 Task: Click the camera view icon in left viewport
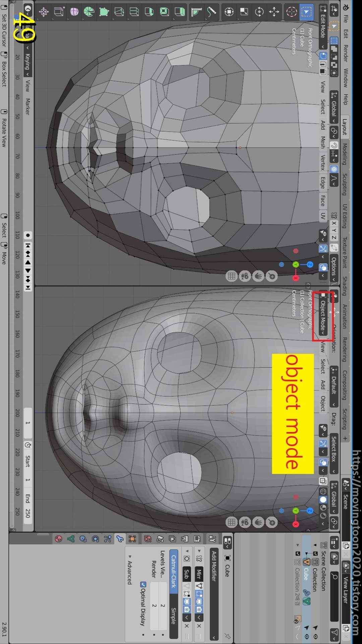245,276
